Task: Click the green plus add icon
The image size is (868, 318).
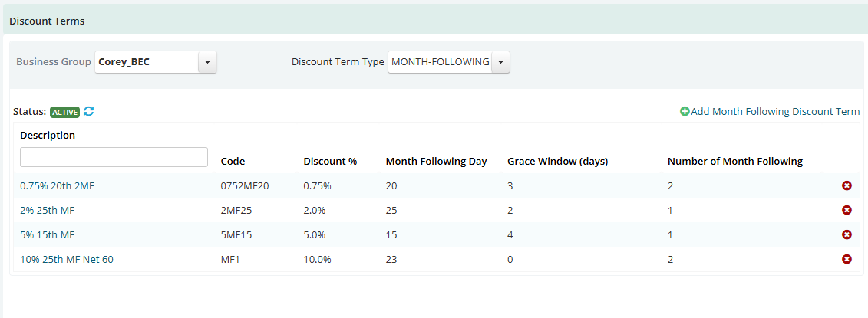Action: (x=685, y=112)
